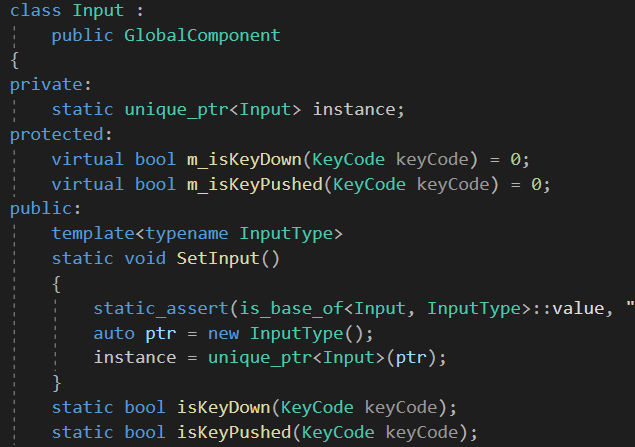The width and height of the screenshot is (635, 447).
Task: Click the "typename" keyword
Action: pos(187,234)
